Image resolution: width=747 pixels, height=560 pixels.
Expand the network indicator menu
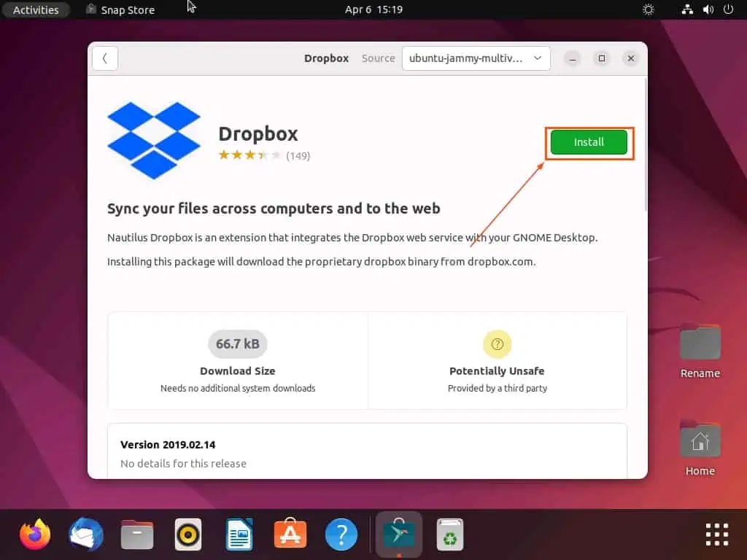686,9
